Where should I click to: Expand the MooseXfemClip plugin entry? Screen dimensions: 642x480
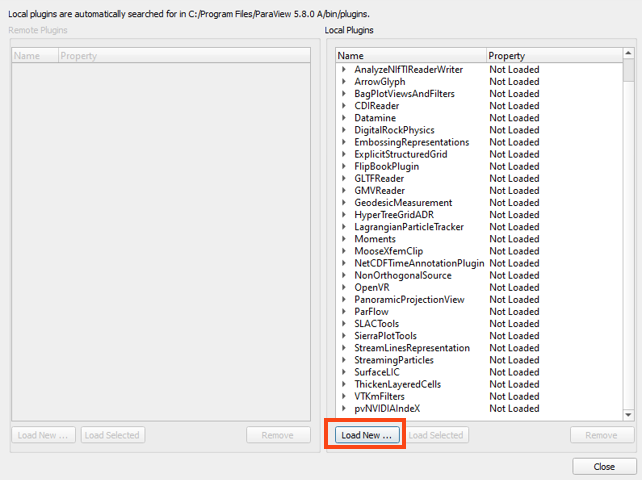(x=344, y=251)
